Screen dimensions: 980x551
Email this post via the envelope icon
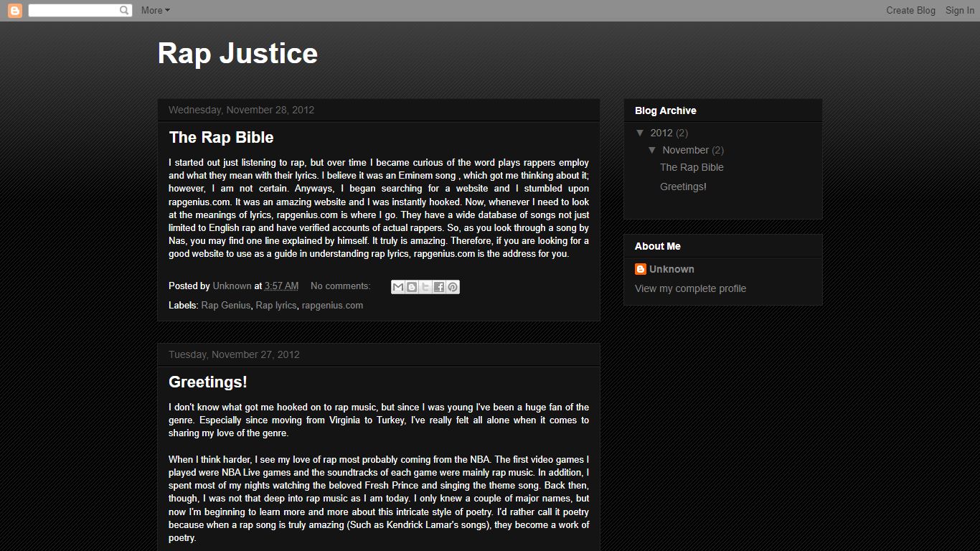[398, 287]
